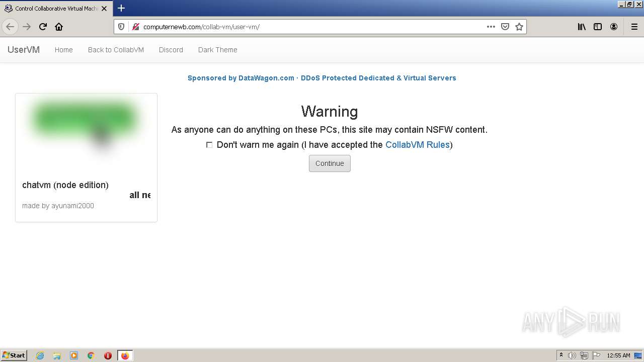Restore down the Firefox window
Image resolution: width=644 pixels, height=362 pixels.
(x=629, y=4)
